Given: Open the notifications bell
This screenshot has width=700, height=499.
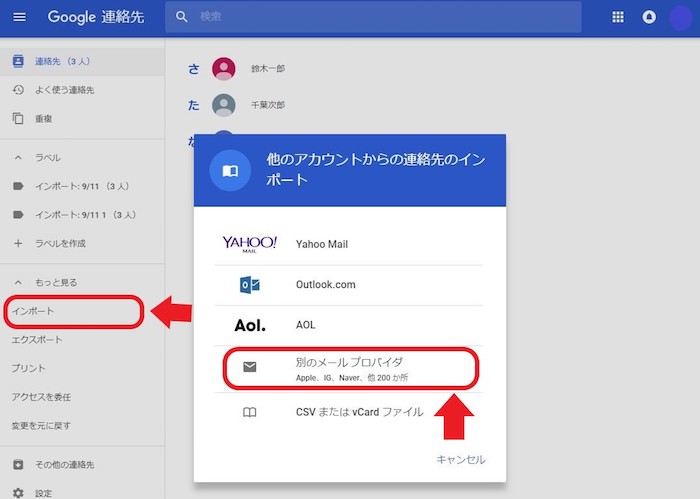Looking at the screenshot, I should (649, 17).
